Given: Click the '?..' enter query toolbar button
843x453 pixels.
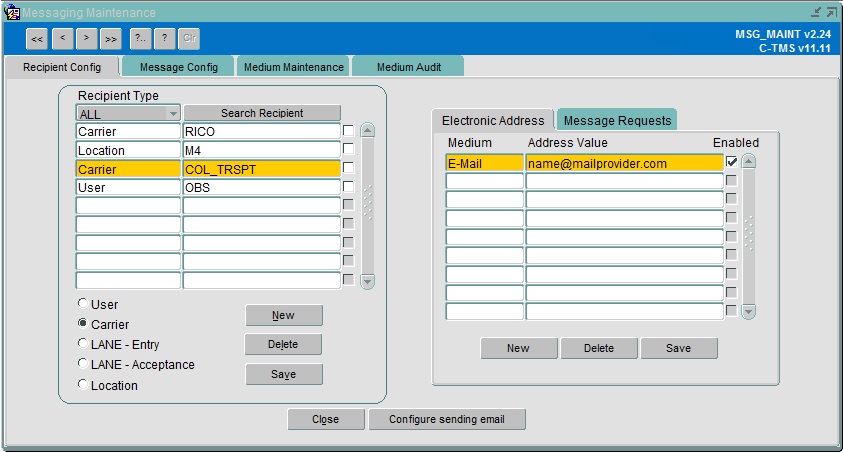Looking at the screenshot, I should pyautogui.click(x=140, y=39).
